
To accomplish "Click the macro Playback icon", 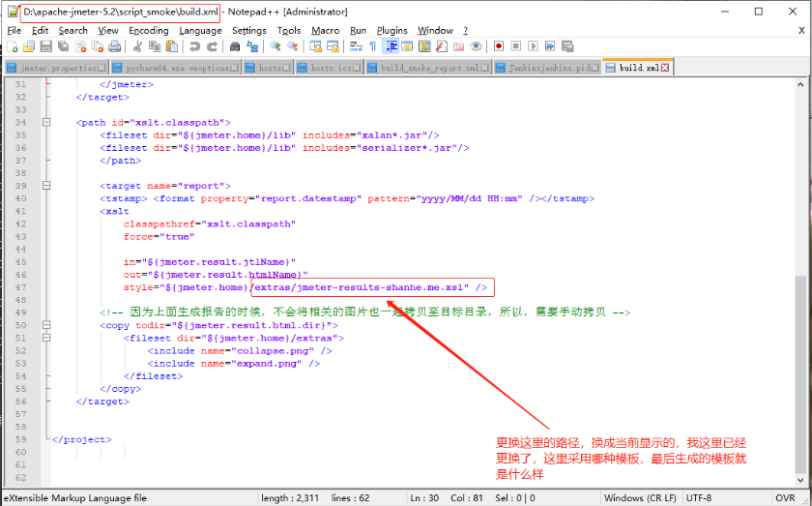I will pyautogui.click(x=533, y=46).
